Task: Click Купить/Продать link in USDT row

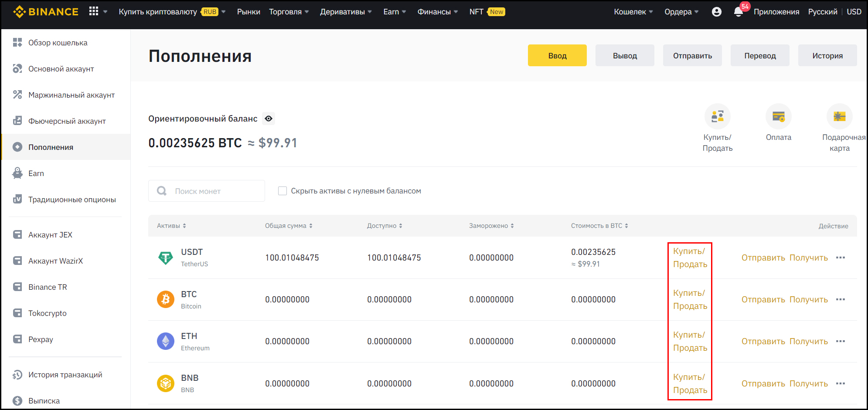Action: click(x=690, y=258)
